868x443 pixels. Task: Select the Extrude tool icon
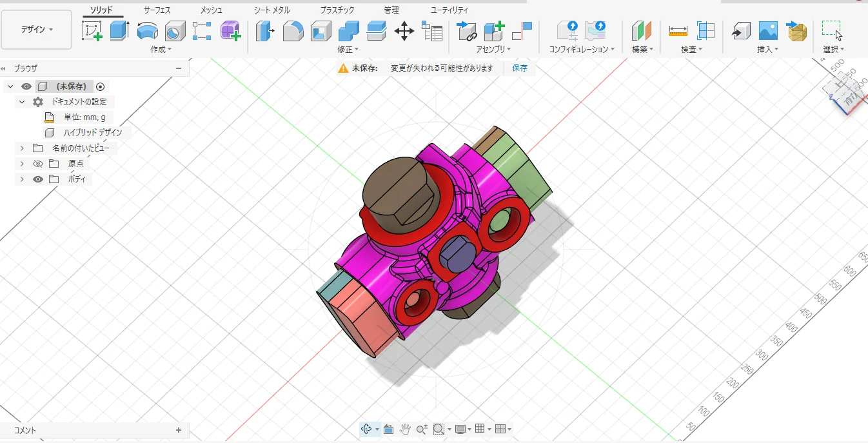[119, 30]
